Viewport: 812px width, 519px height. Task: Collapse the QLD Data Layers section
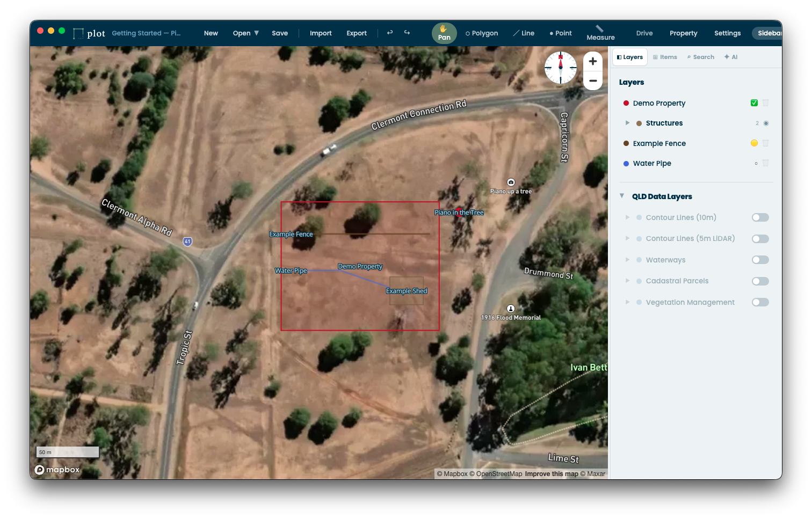pos(622,195)
